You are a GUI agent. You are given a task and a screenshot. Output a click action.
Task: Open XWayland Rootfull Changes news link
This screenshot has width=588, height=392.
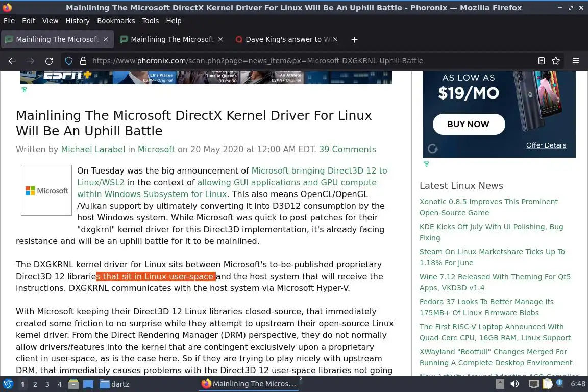pyautogui.click(x=496, y=357)
